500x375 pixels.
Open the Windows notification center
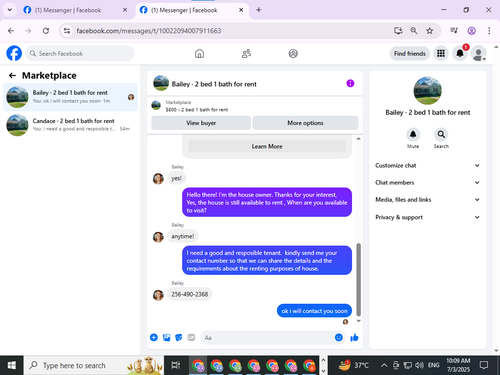click(484, 365)
